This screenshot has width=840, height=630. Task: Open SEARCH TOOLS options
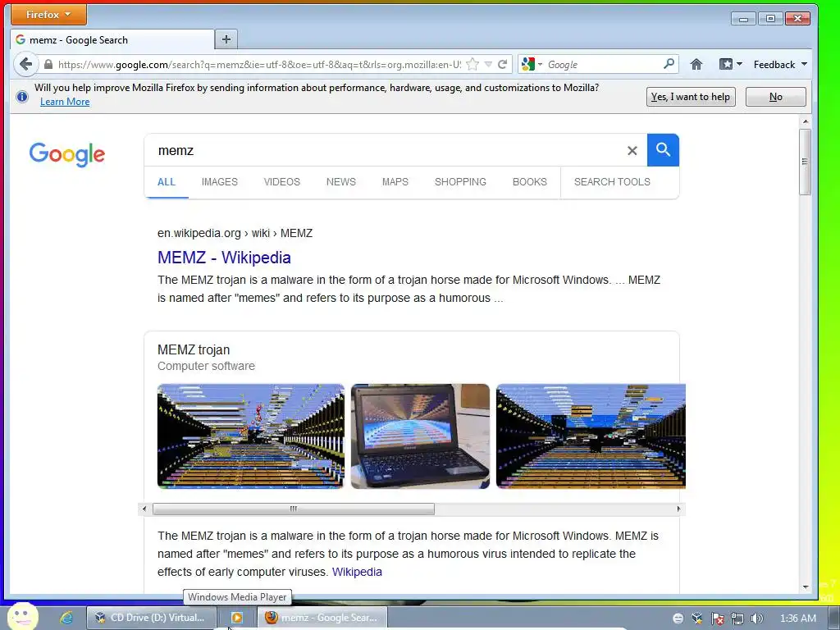click(612, 182)
